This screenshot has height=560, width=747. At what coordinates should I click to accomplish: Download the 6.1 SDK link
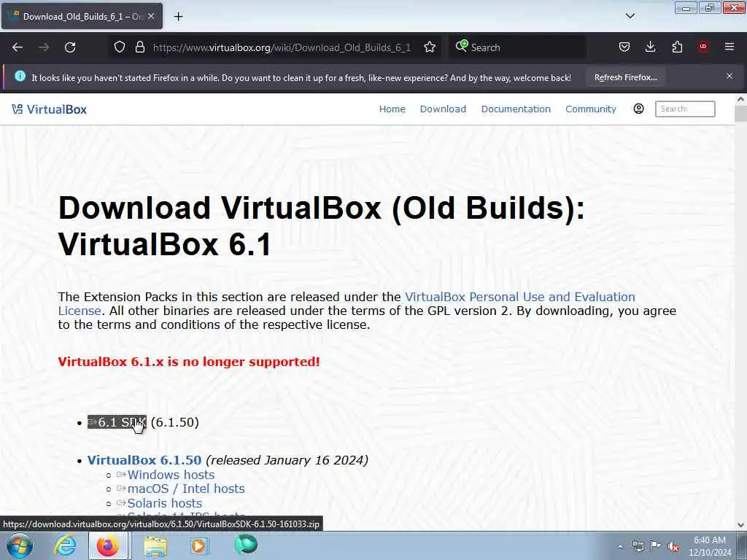pos(117,422)
